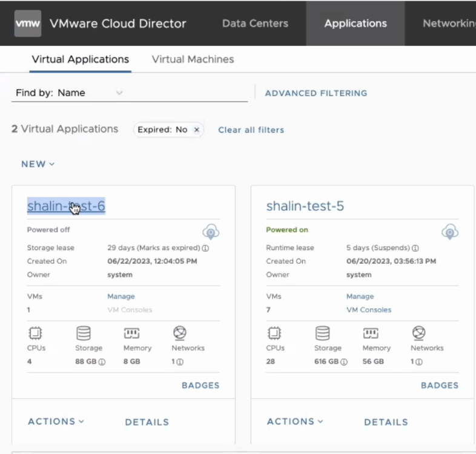Open the 'Find by: Name' dropdown

click(x=119, y=93)
